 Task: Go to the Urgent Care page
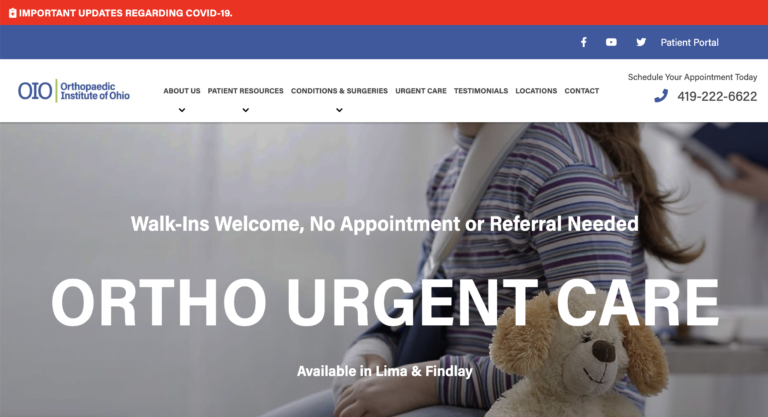pos(421,91)
